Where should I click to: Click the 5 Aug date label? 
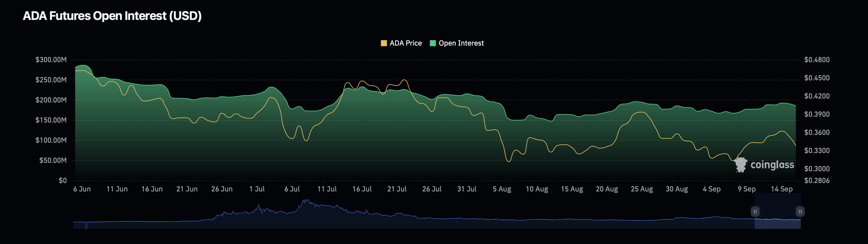click(x=502, y=189)
